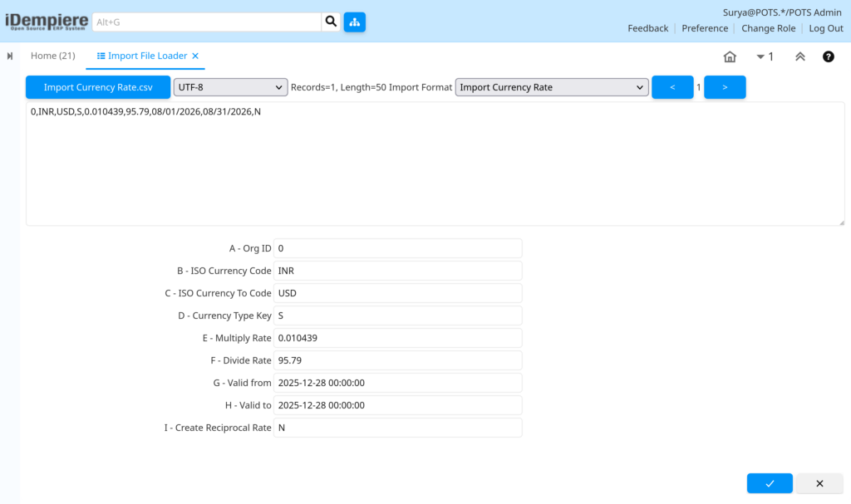Open the menu tree hierarchy icon
Viewport: 851px width, 504px height.
coord(354,22)
